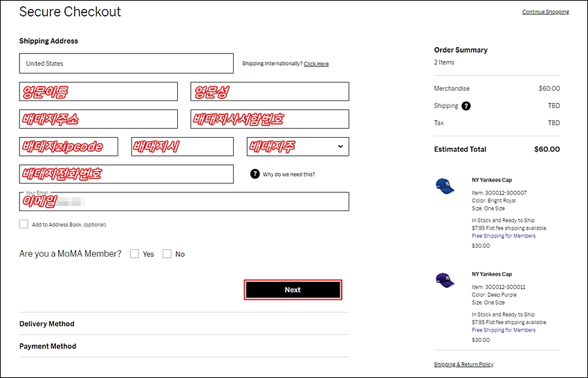Click the 'Why do we need this?' question icon

coord(255,174)
